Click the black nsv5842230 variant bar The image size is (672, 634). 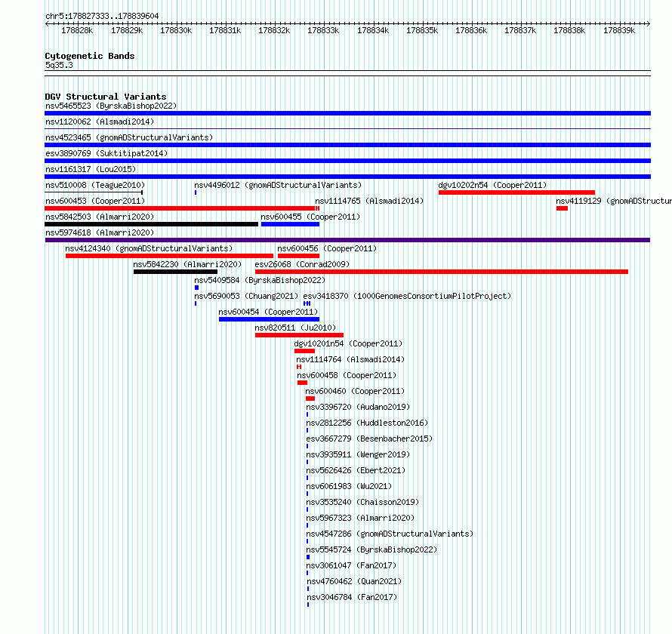(x=175, y=272)
